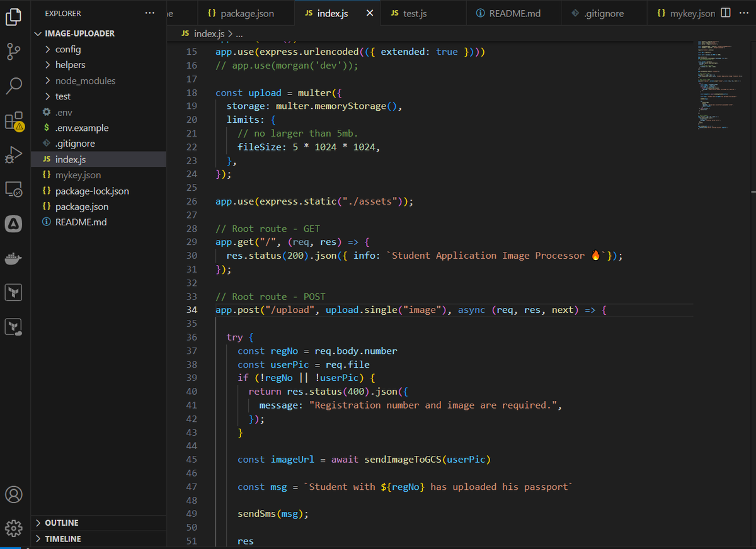Click the res.status(400) return statement
756x549 pixels.
click(328, 392)
